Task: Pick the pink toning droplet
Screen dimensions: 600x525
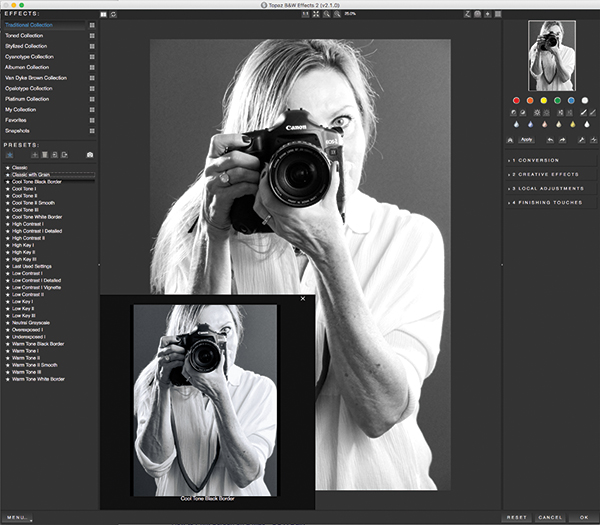Action: (x=545, y=124)
